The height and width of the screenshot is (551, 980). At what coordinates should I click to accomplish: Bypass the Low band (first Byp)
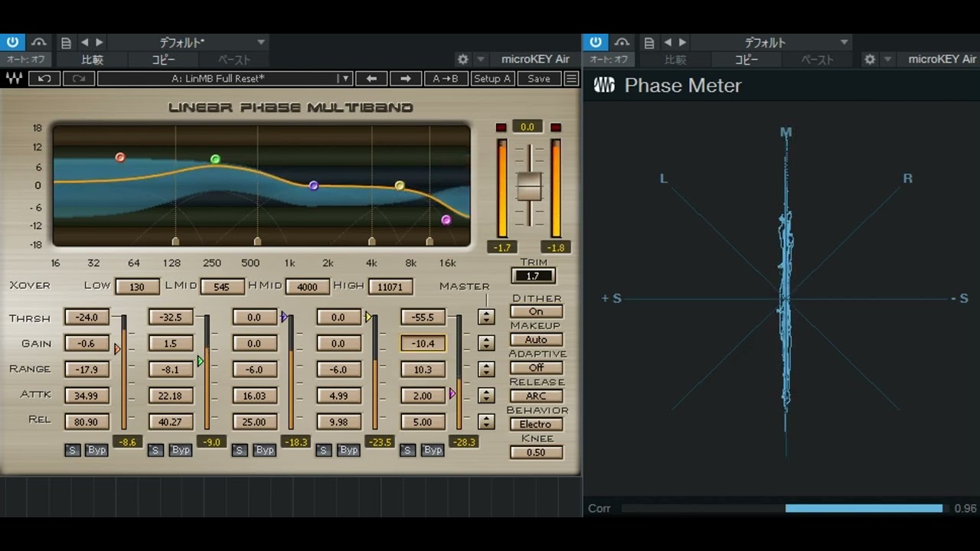96,450
